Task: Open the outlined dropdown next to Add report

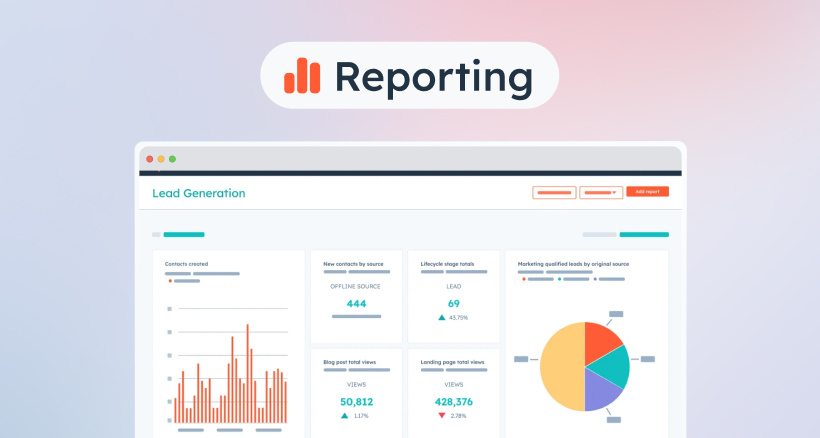Action: (x=601, y=192)
